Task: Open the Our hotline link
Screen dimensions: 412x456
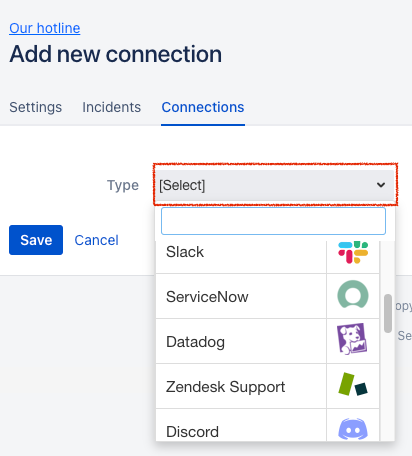Action: tap(45, 28)
